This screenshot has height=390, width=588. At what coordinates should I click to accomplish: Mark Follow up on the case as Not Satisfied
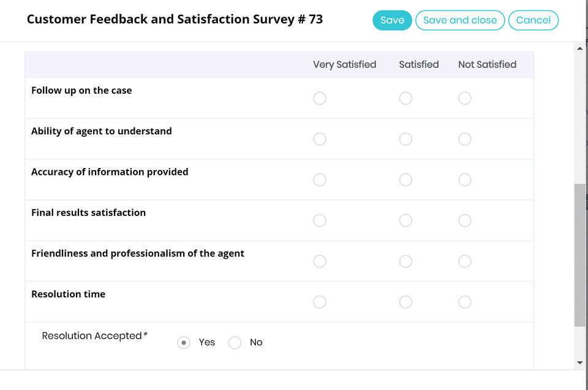point(465,98)
